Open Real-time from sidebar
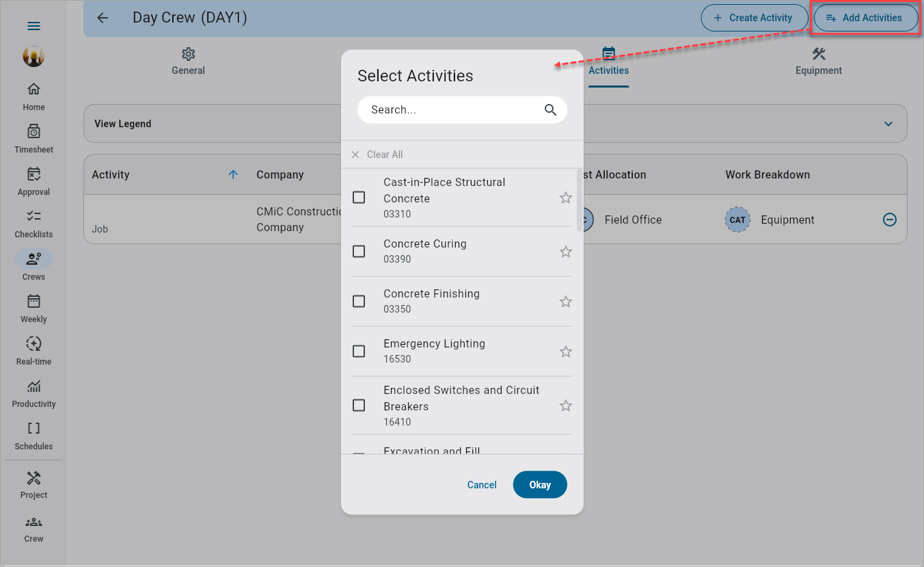 (33, 351)
